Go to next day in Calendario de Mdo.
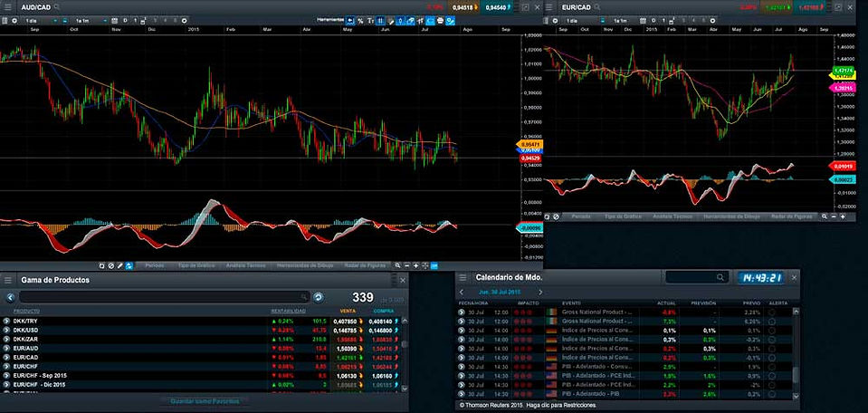Screen dimensions: 868x413 tap(540, 292)
